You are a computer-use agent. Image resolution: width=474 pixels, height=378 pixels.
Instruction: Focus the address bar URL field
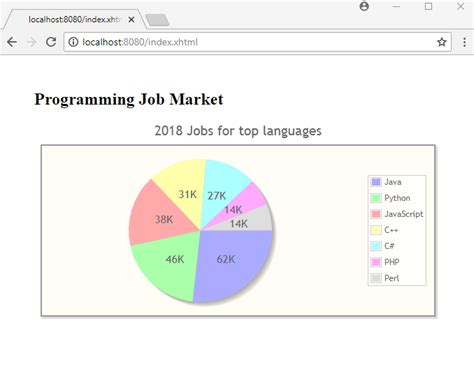tap(257, 42)
